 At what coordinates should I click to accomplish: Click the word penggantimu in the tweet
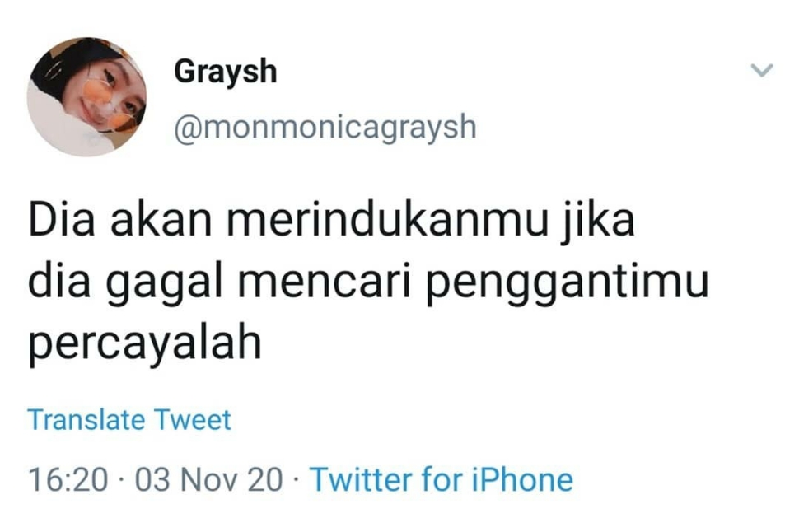point(568,282)
